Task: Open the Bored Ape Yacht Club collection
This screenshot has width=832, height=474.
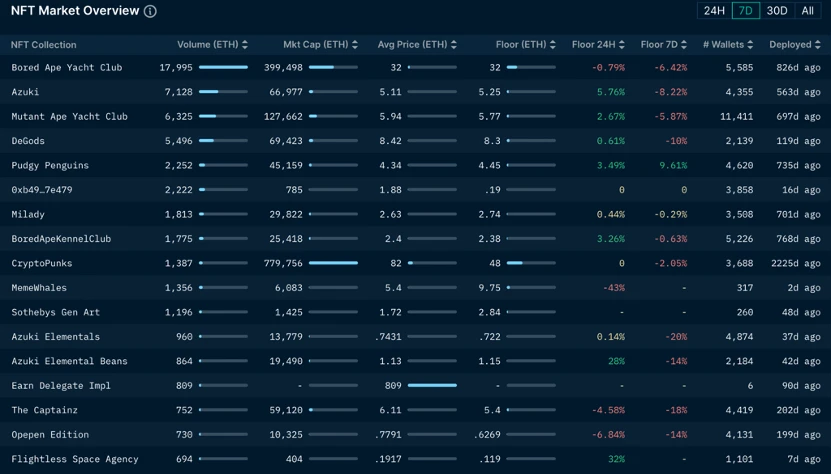Action: tap(67, 68)
